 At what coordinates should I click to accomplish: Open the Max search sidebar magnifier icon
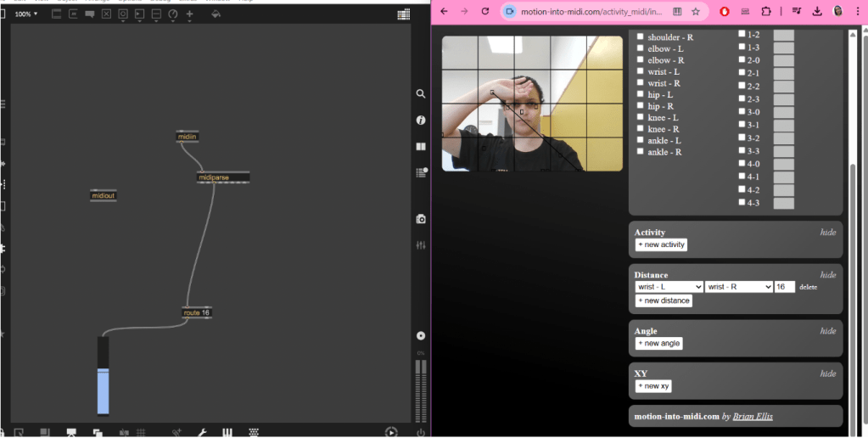click(420, 94)
